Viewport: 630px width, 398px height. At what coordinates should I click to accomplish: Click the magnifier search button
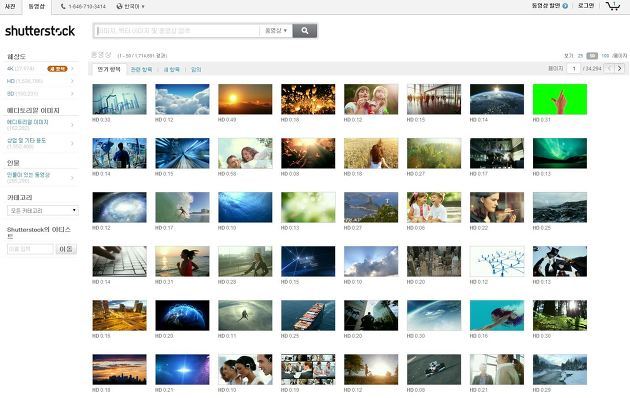tap(305, 31)
